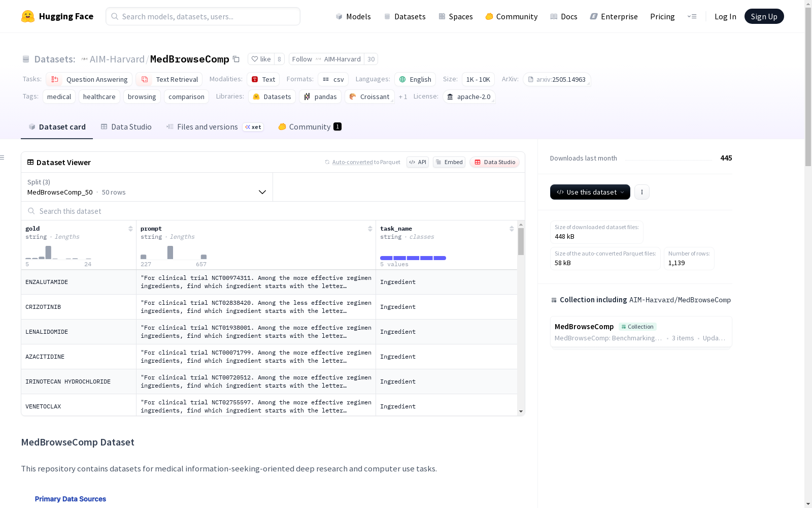This screenshot has width=812, height=508.
Task: Select the ENZALUTAMIDE gold cell
Action: coord(79,282)
